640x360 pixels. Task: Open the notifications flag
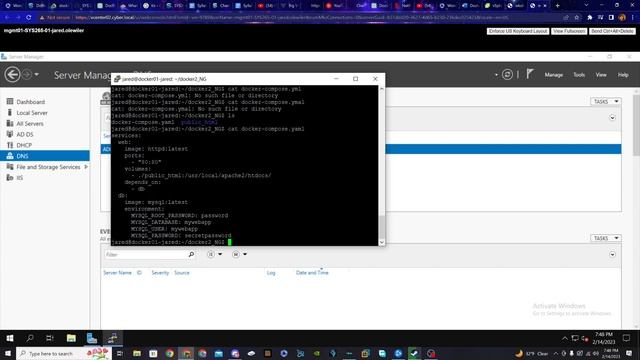point(530,74)
